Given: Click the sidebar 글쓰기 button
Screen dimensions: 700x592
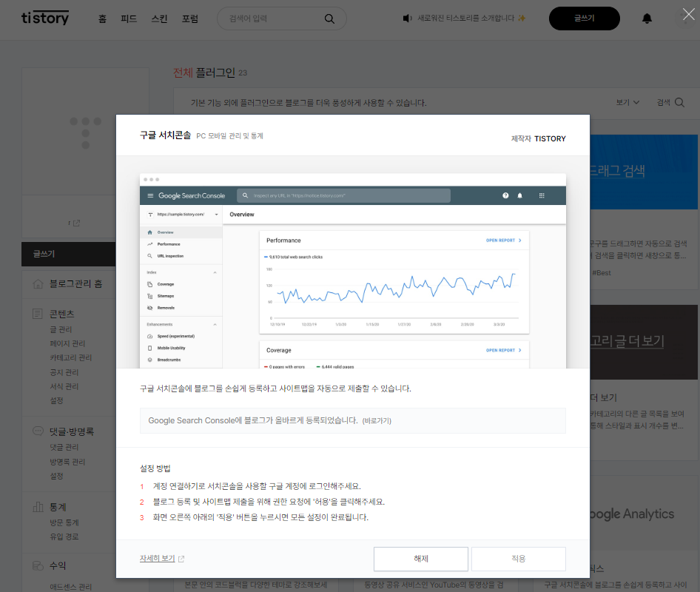Looking at the screenshot, I should point(68,254).
